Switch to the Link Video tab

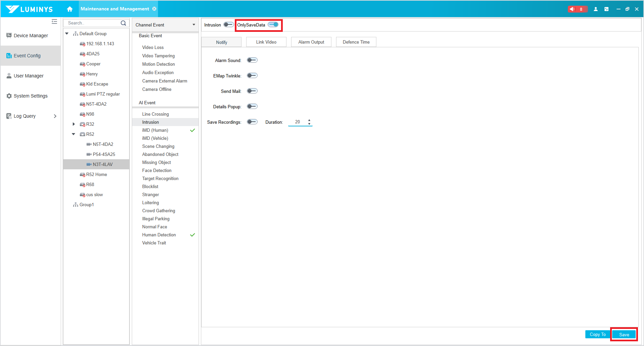(x=266, y=42)
